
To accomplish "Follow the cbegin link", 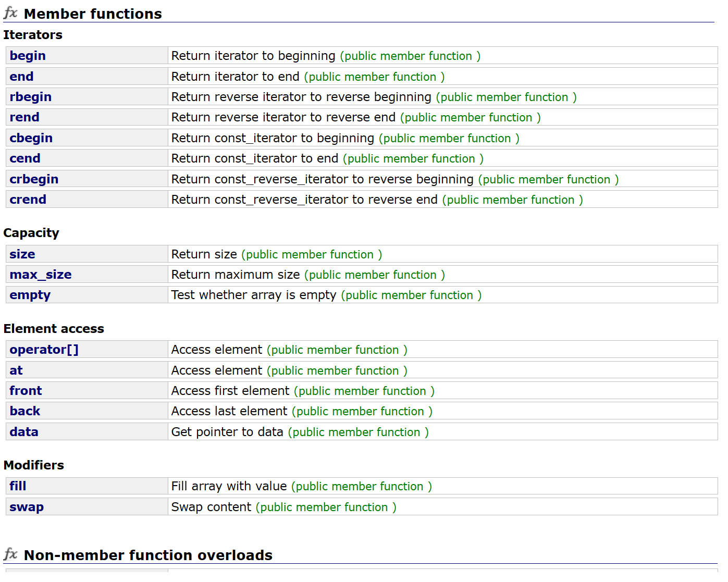I will pos(31,138).
